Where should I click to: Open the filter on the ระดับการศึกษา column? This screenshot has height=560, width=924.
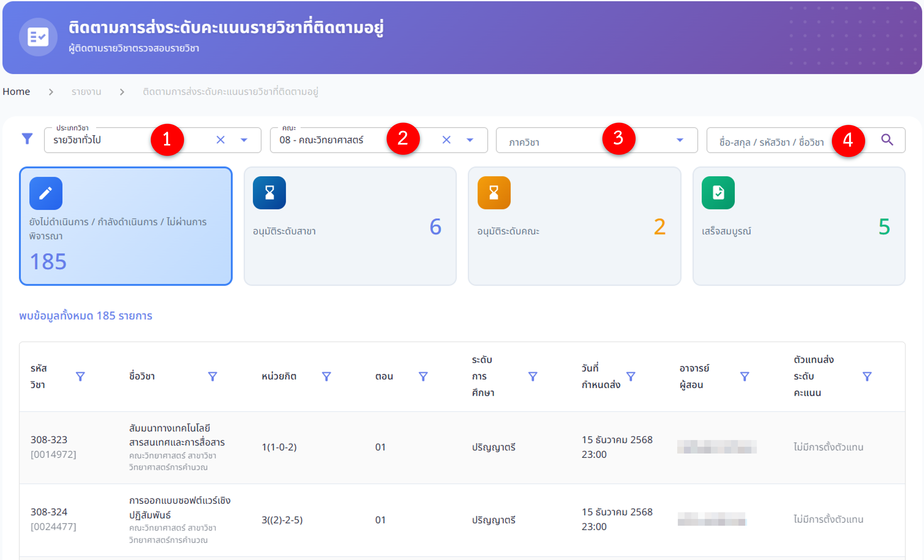pyautogui.click(x=532, y=376)
